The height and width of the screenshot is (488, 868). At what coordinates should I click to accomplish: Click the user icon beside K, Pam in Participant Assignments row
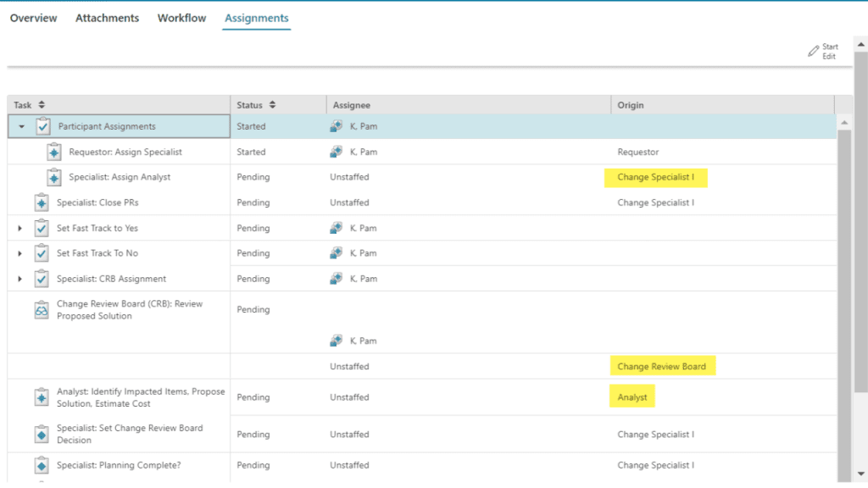(337, 127)
